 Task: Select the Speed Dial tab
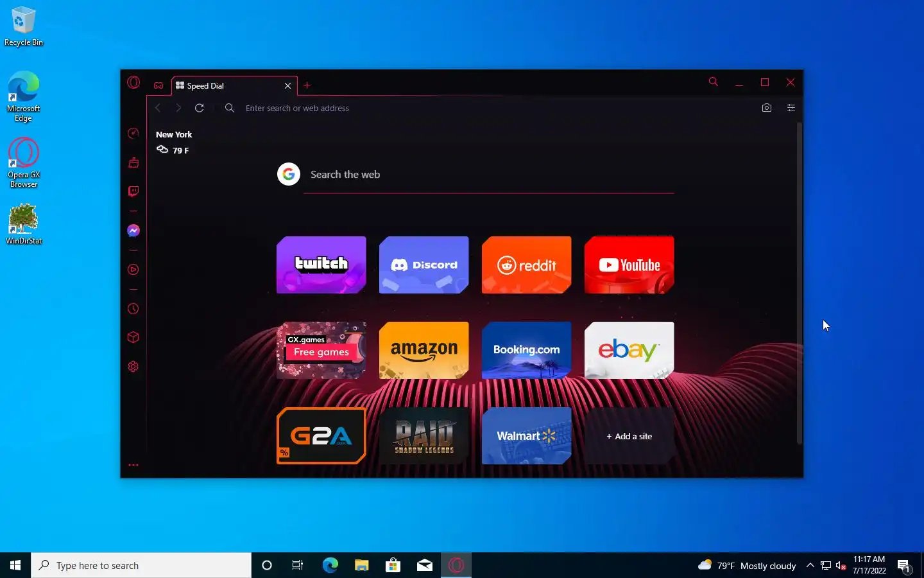(x=235, y=85)
